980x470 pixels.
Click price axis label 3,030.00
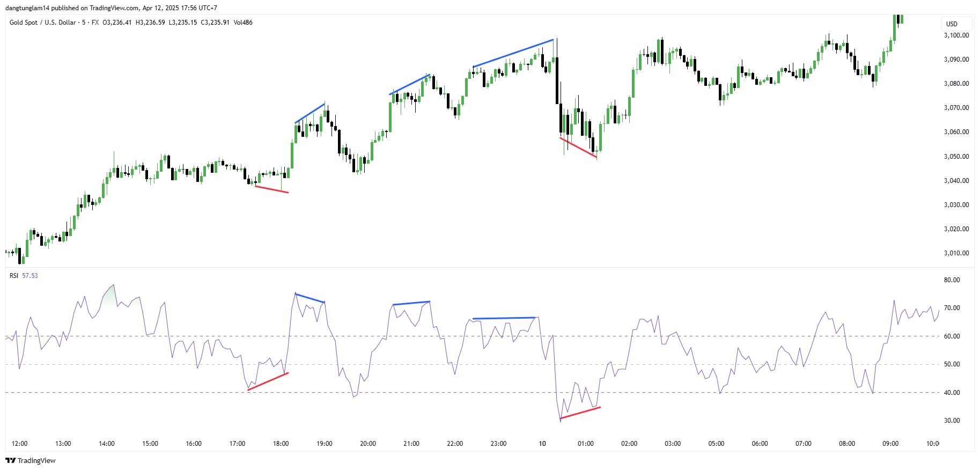click(956, 205)
